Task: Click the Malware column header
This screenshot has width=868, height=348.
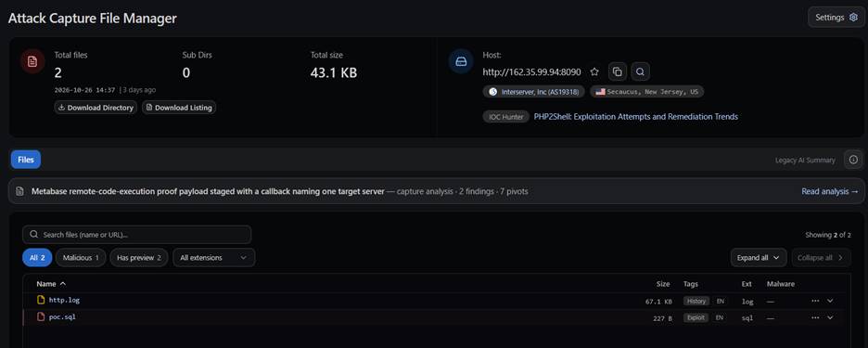Action: (781, 284)
